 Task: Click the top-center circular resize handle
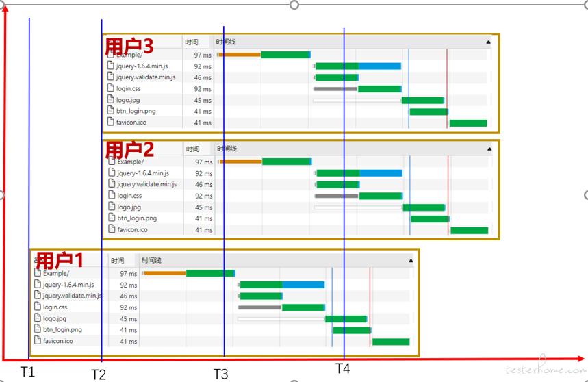pos(294,5)
